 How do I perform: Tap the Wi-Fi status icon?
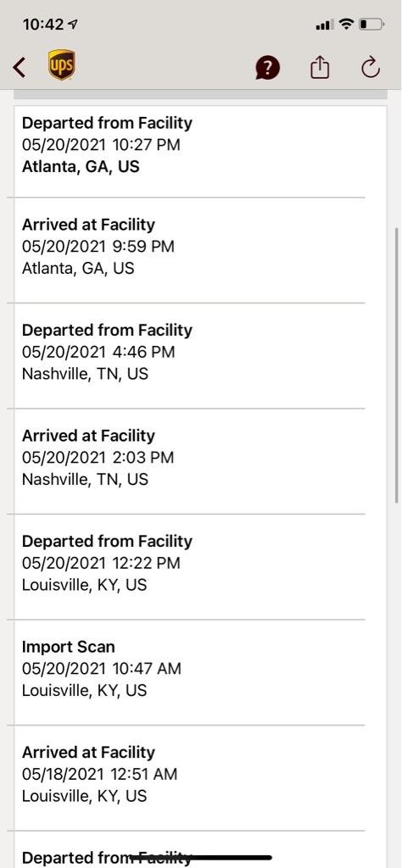[347, 25]
